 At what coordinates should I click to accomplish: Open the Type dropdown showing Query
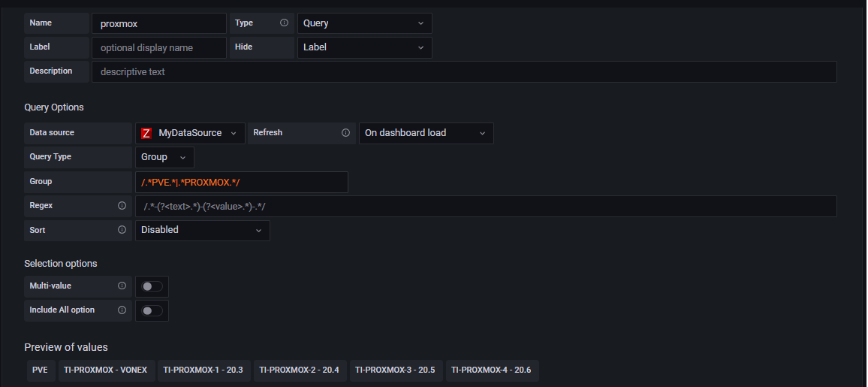coord(364,23)
